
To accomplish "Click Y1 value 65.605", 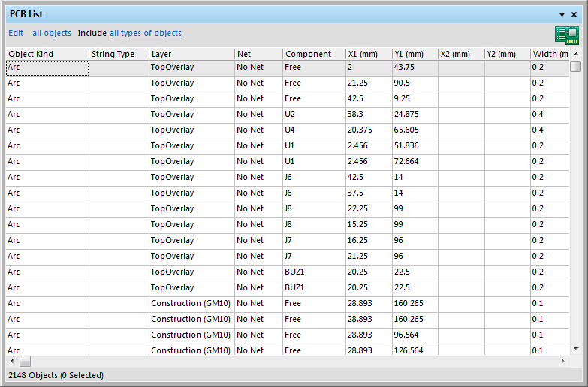I will (x=415, y=130).
